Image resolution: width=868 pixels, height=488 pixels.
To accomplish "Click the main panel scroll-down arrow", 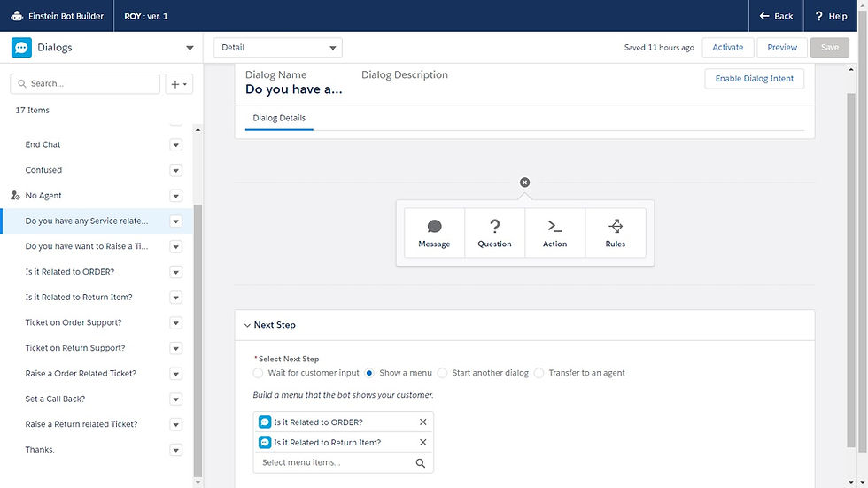I will [x=851, y=483].
